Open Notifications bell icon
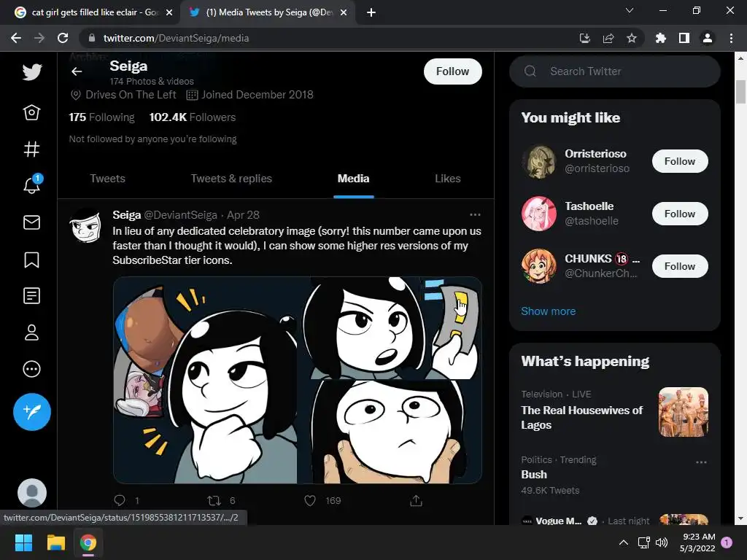 [32, 184]
